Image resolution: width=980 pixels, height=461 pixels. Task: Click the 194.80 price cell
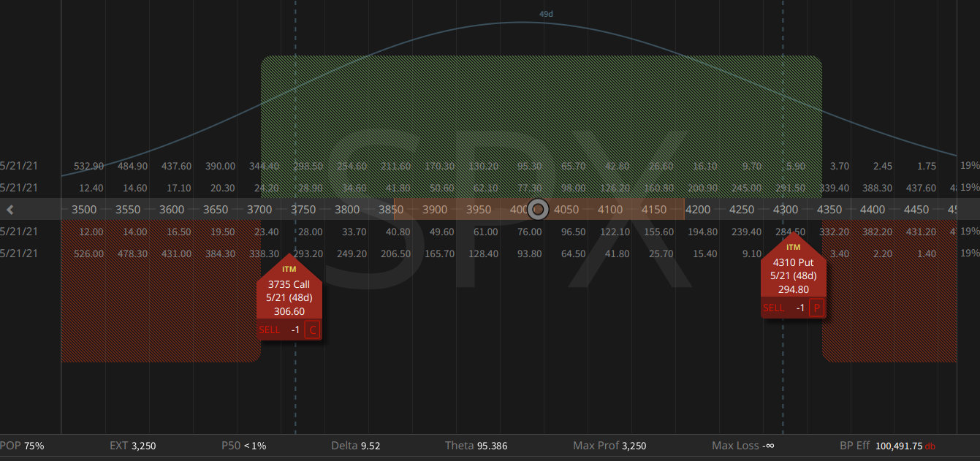702,232
